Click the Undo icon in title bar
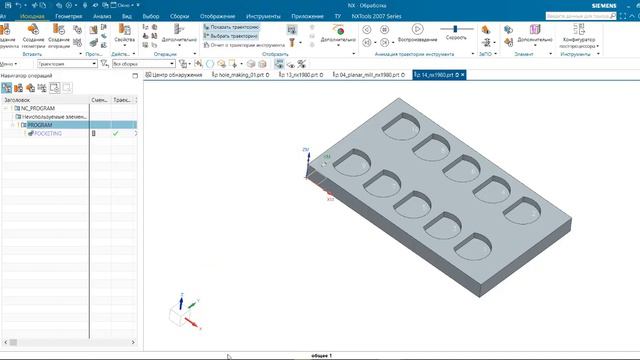 (18, 5)
